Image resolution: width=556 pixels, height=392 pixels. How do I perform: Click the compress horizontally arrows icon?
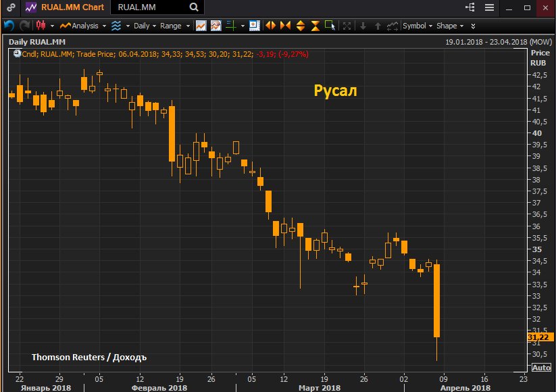286,26
